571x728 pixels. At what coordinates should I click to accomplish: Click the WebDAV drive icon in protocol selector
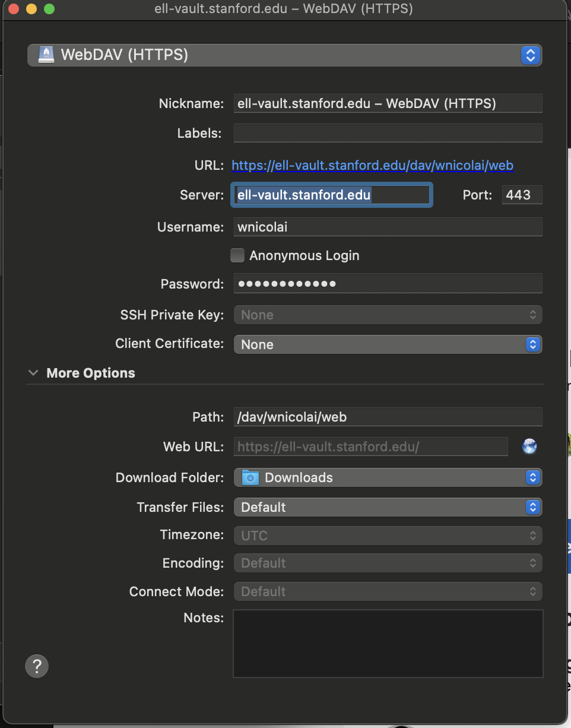coord(46,55)
